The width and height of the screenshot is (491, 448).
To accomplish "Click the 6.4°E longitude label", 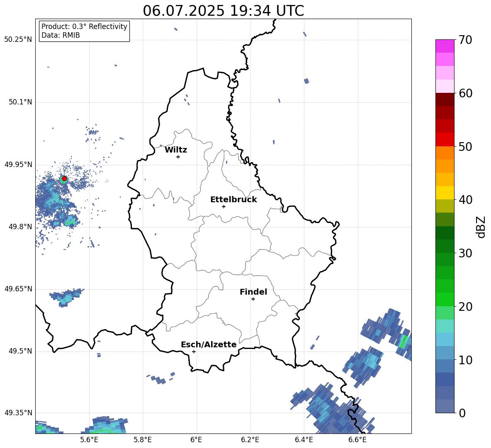I will (304, 440).
